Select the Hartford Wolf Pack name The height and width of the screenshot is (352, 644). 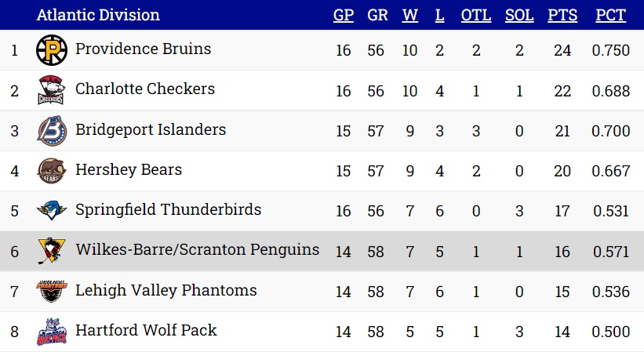pyautogui.click(x=146, y=330)
